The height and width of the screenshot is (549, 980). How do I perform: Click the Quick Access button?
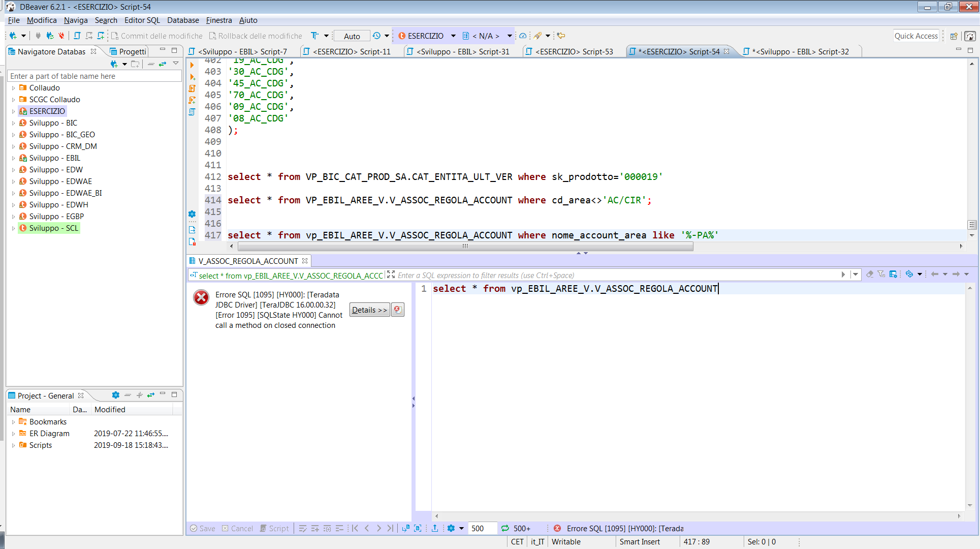click(x=916, y=36)
